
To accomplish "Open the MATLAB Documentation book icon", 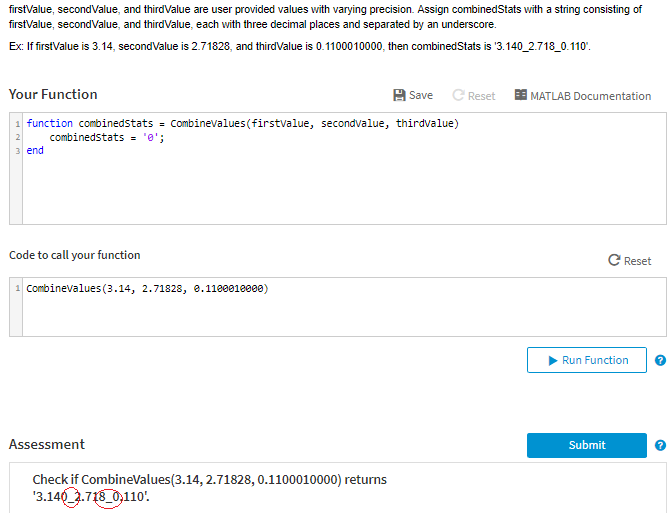I will 520,95.
